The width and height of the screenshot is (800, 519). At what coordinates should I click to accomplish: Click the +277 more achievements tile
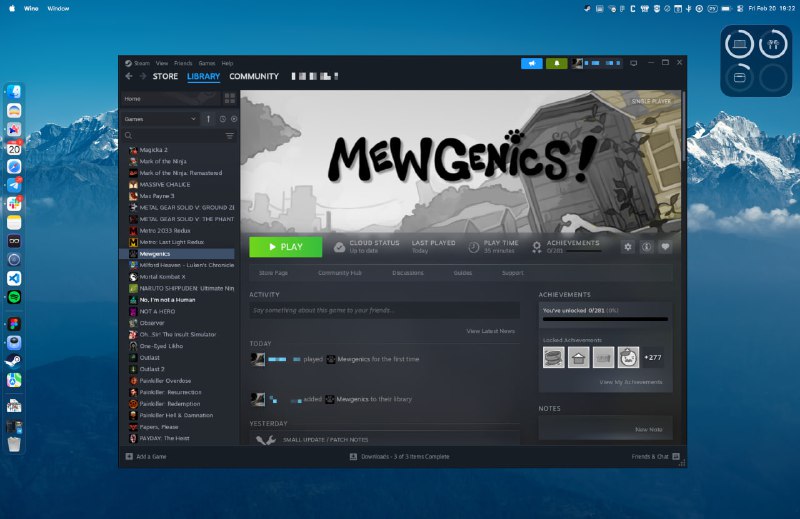[x=653, y=357]
